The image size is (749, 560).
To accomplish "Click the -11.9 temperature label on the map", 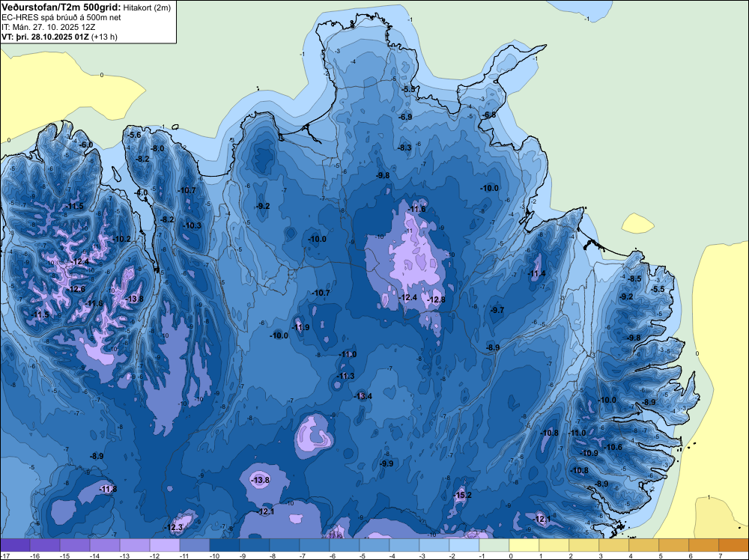I will (300, 327).
